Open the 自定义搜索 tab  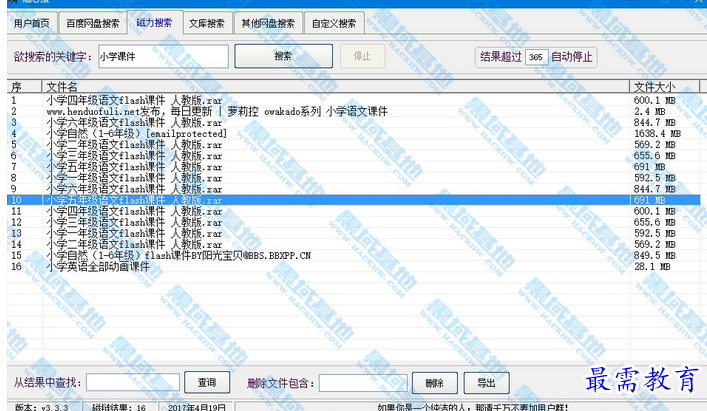(334, 23)
